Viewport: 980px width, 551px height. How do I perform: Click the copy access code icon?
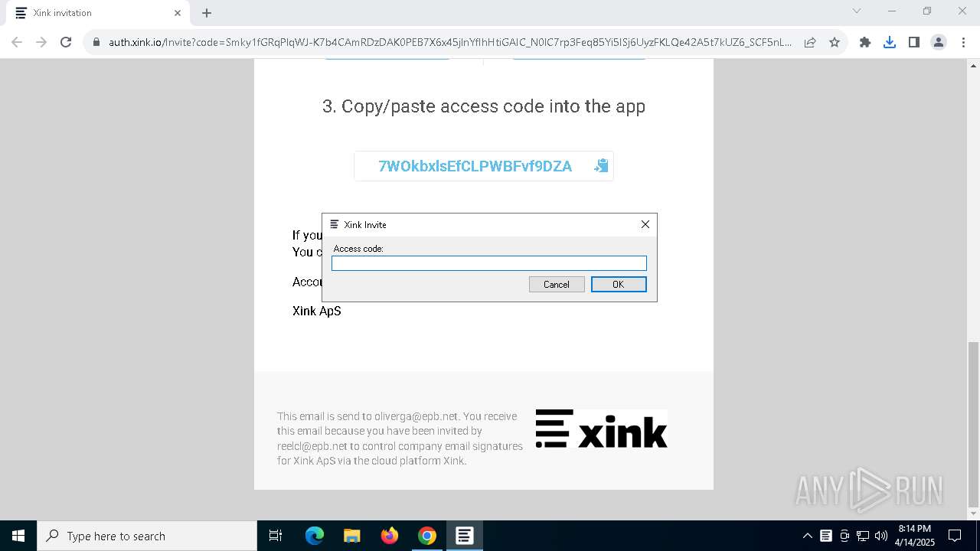click(601, 165)
